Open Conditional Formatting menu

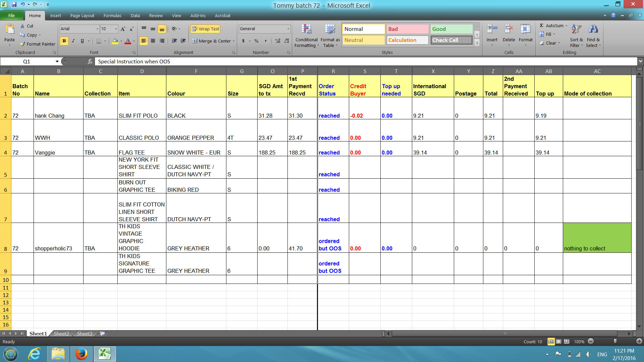coord(306,36)
